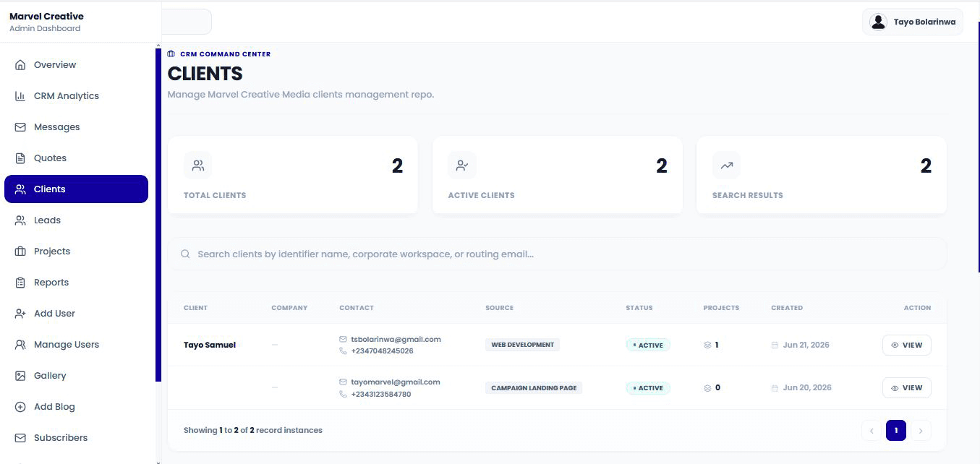
Task: Click the Subscribers envelope icon
Action: click(x=20, y=438)
